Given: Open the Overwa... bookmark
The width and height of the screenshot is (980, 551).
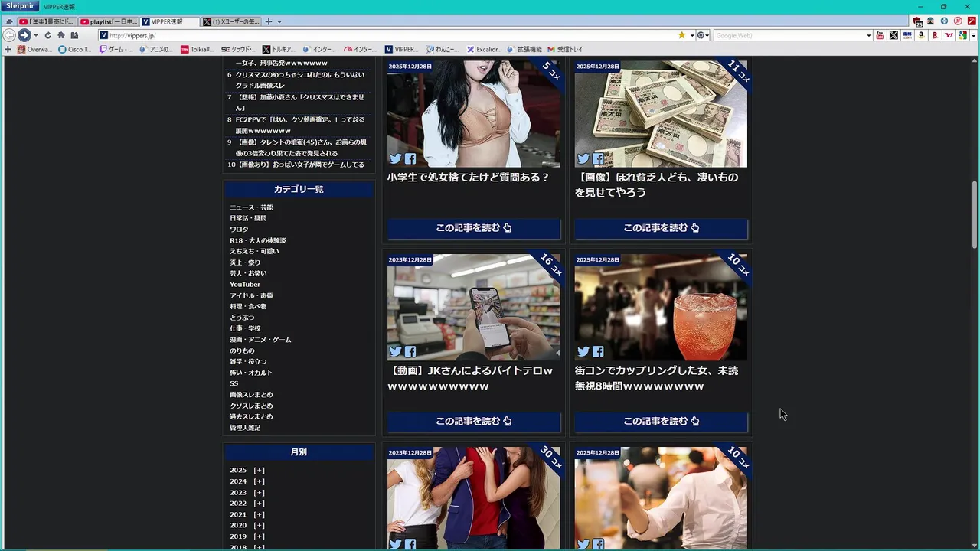Looking at the screenshot, I should pyautogui.click(x=35, y=49).
